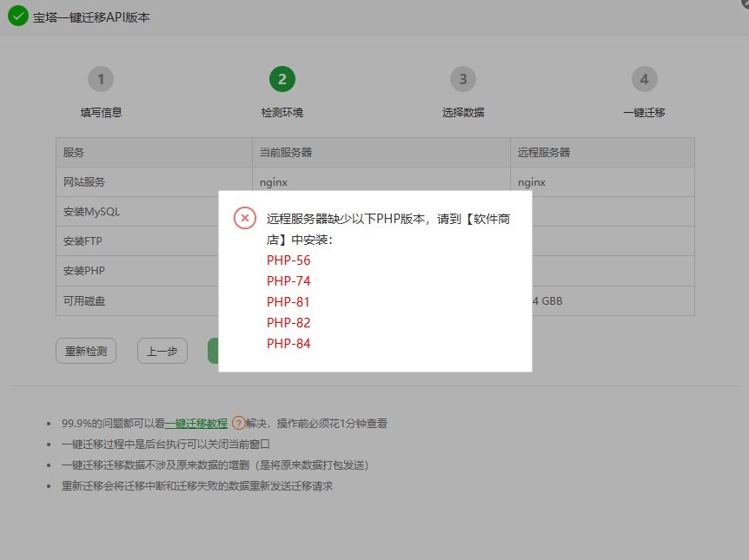Click step circle 1 填写信息
Viewport: 749px width, 560px height.
pos(100,78)
